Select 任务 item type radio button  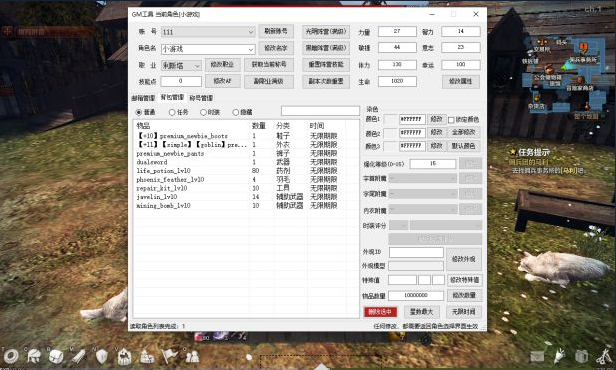[172, 112]
